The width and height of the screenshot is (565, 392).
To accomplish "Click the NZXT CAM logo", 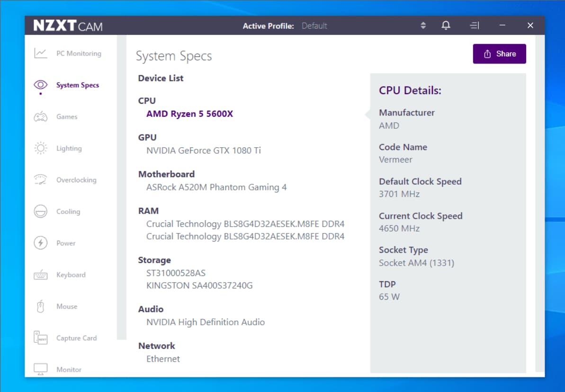I will [x=68, y=26].
